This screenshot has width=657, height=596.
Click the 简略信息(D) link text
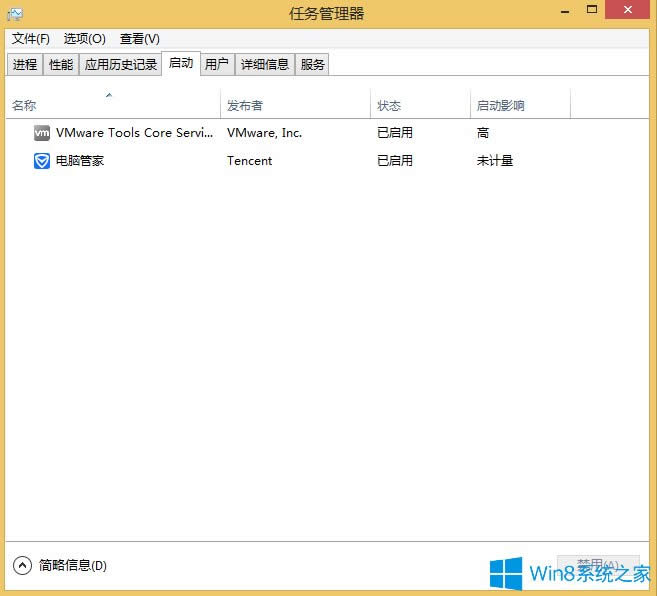pyautogui.click(x=73, y=566)
